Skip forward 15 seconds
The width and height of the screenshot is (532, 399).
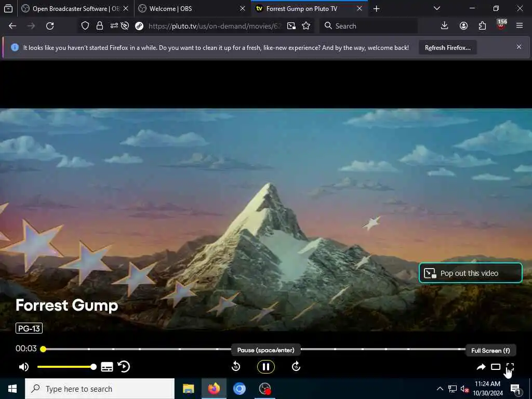click(296, 367)
